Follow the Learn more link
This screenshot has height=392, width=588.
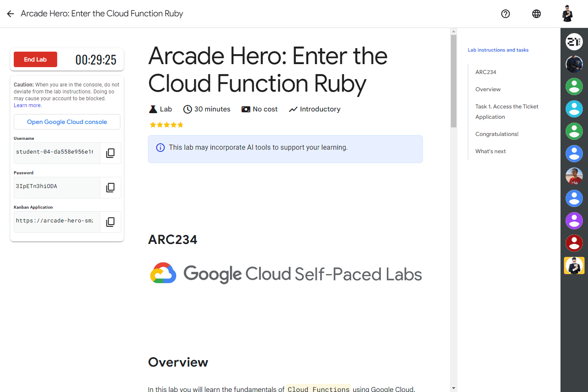coord(28,105)
